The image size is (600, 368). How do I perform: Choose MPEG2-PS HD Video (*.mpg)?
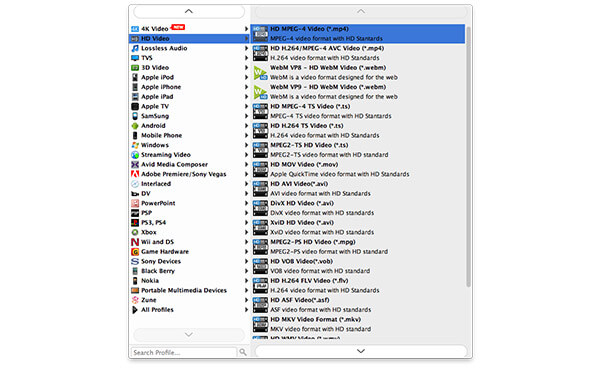point(358,247)
